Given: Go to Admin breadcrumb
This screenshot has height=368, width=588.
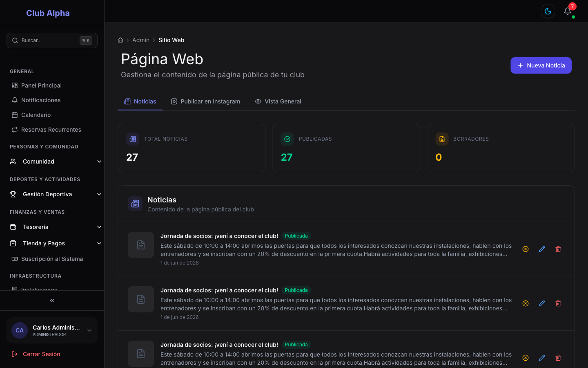Looking at the screenshot, I should [x=141, y=40].
